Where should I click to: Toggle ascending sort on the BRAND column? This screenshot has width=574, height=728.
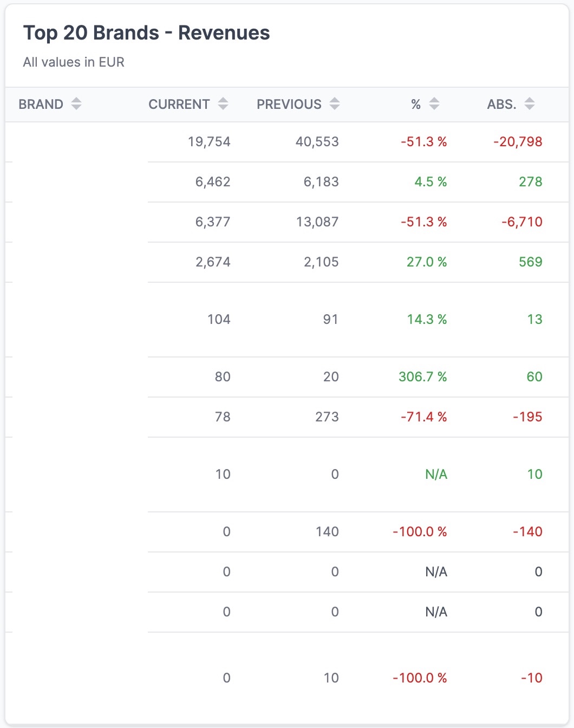(76, 101)
